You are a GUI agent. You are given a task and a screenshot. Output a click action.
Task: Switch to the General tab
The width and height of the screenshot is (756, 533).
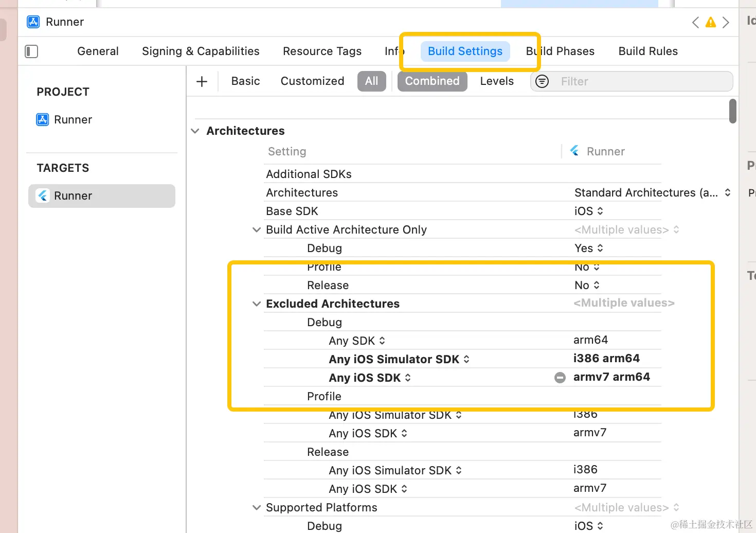point(98,51)
